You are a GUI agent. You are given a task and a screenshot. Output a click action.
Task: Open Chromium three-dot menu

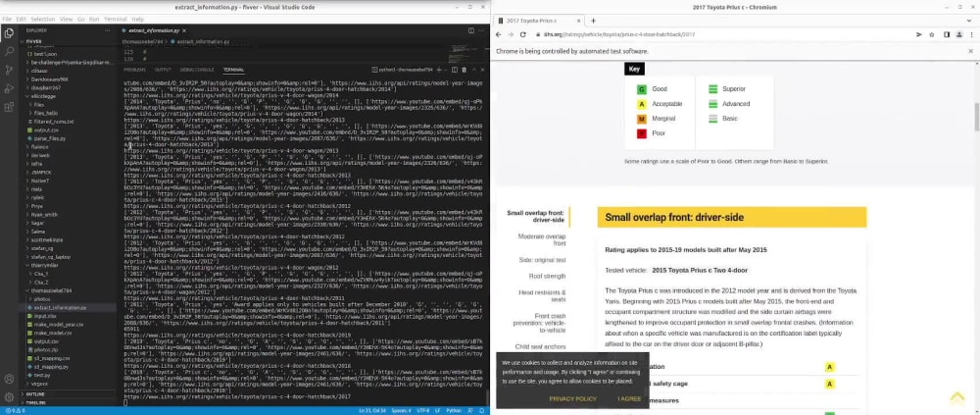(971, 34)
